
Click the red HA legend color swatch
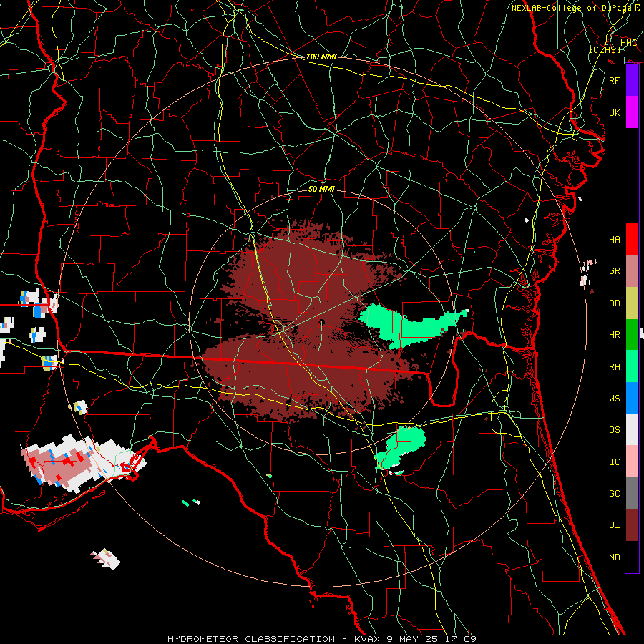pyautogui.click(x=632, y=239)
